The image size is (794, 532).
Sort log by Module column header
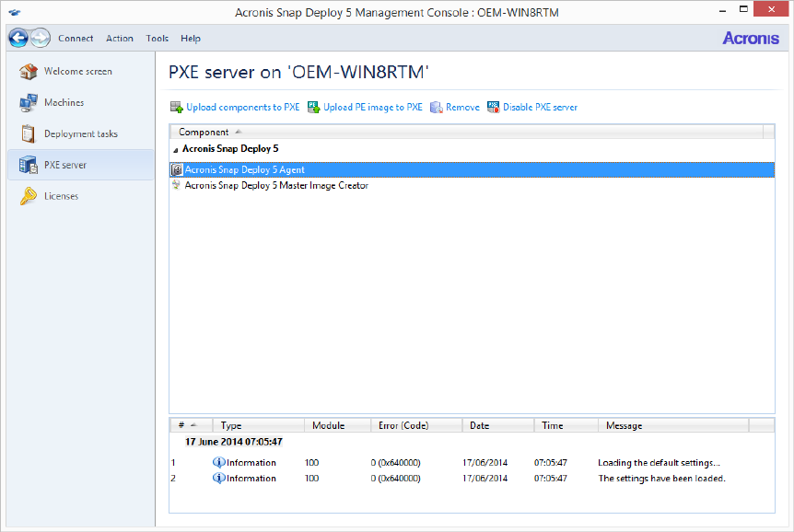[338, 426]
